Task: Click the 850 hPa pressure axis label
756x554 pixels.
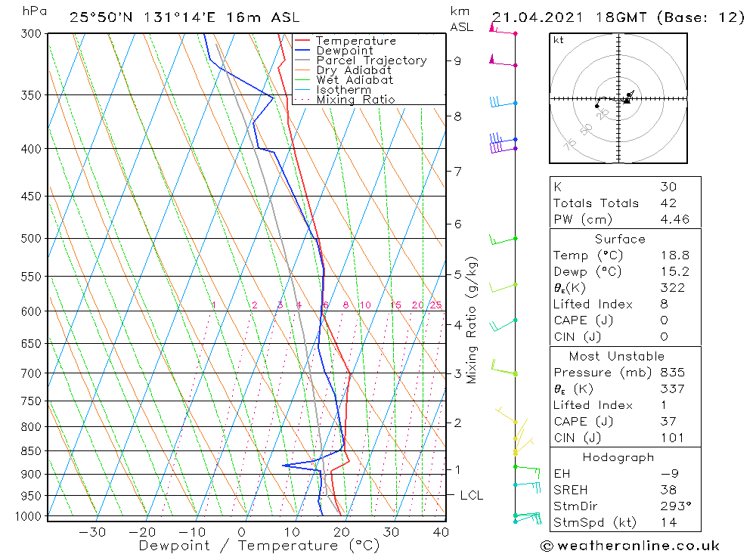Action: [x=31, y=451]
